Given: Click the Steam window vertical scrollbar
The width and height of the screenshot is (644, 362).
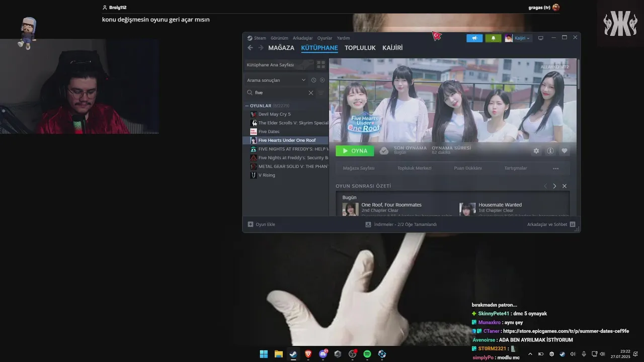Looking at the screenshot, I should (579, 74).
